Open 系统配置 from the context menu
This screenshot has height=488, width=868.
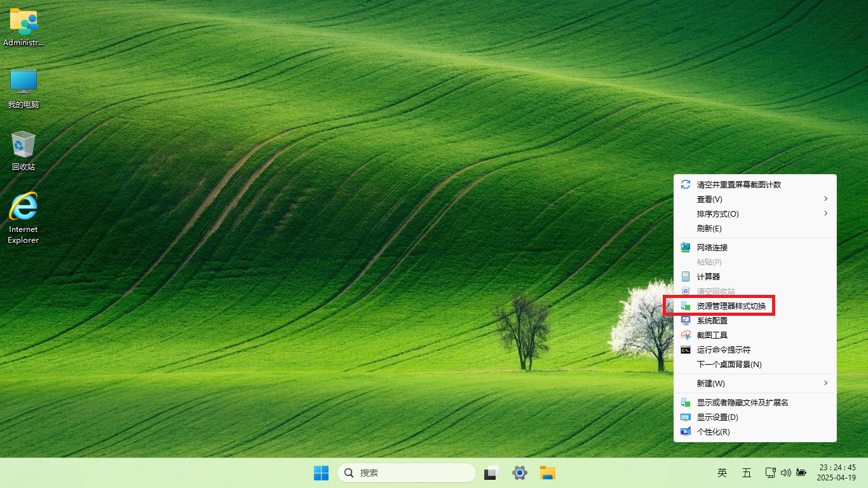click(x=755, y=320)
